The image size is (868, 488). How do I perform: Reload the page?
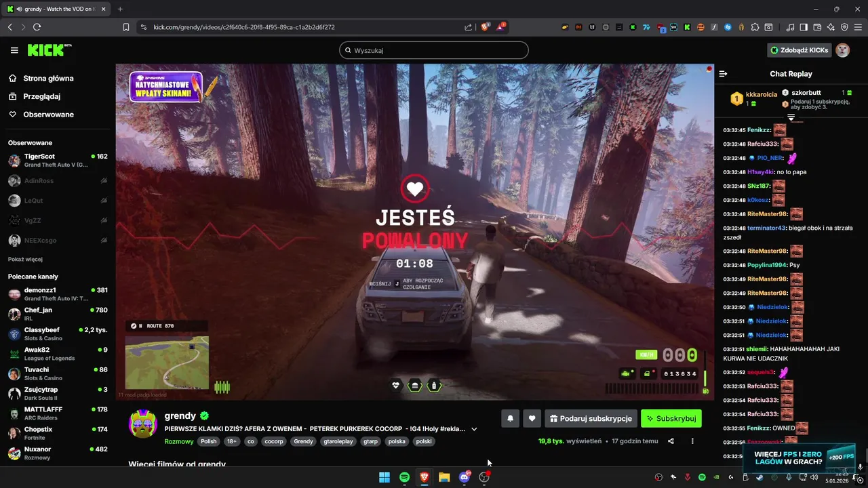37,27
